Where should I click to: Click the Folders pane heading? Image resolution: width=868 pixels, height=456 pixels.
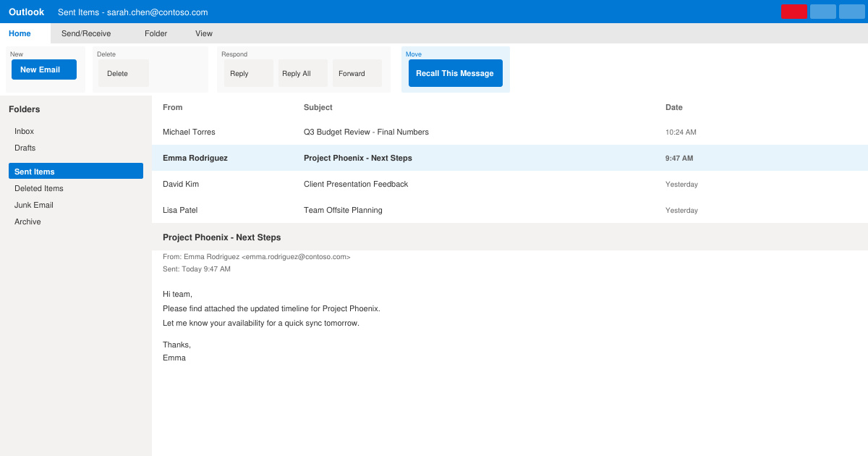pos(25,109)
